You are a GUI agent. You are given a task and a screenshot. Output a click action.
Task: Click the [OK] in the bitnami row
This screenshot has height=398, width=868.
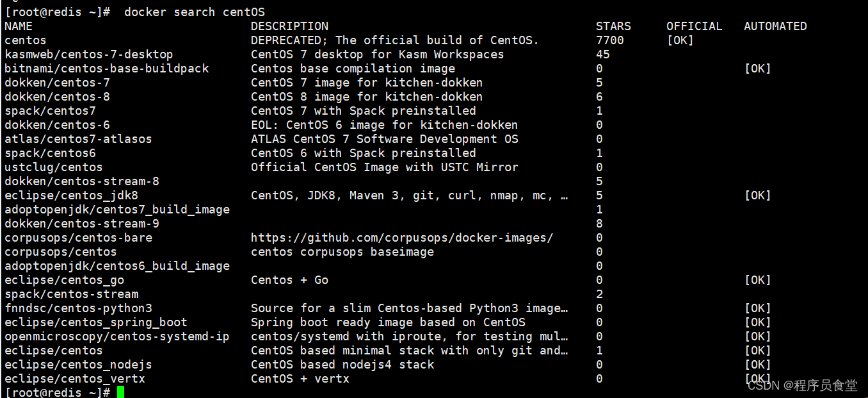click(758, 69)
